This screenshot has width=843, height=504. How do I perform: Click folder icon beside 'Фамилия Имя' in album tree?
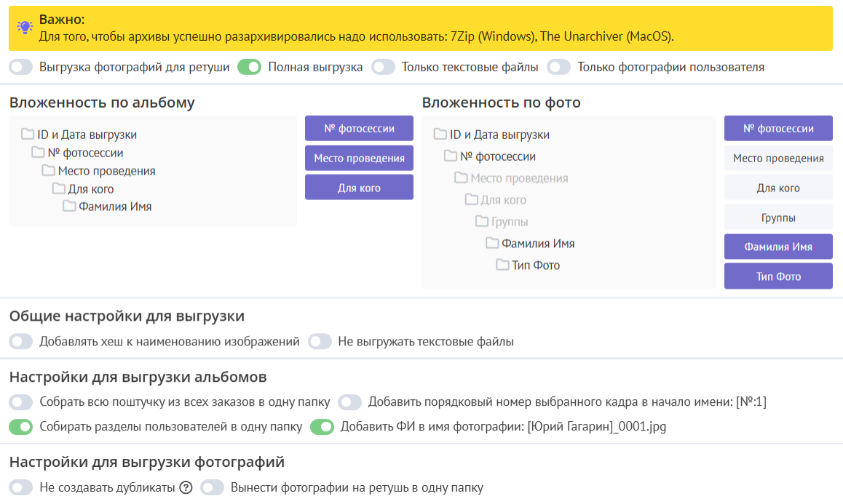point(69,207)
